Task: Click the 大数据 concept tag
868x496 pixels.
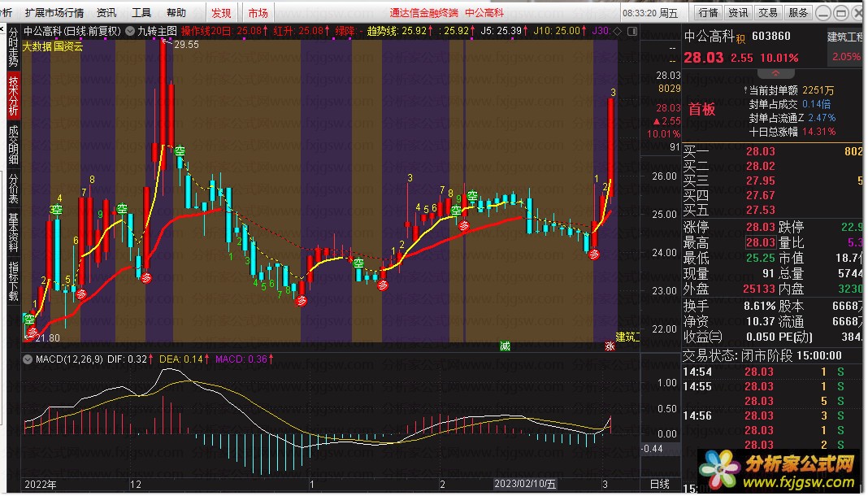Action: (37, 46)
